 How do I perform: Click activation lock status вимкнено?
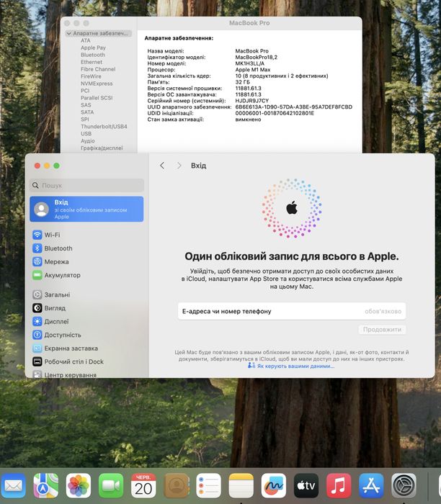tap(248, 120)
